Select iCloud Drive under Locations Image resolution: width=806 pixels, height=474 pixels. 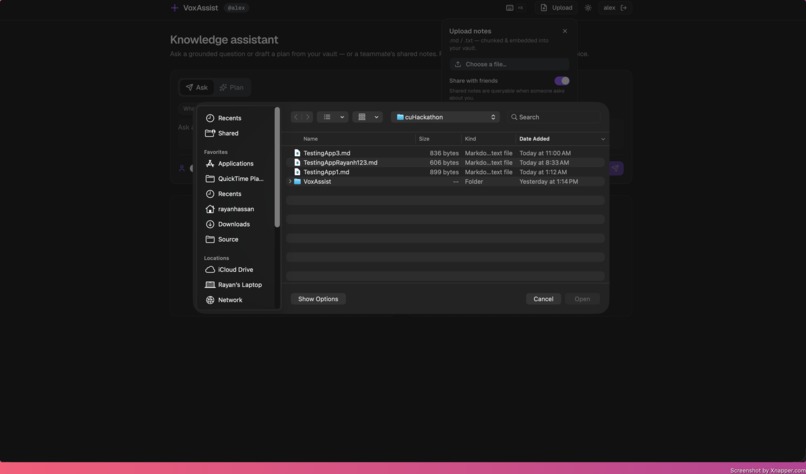(x=229, y=269)
